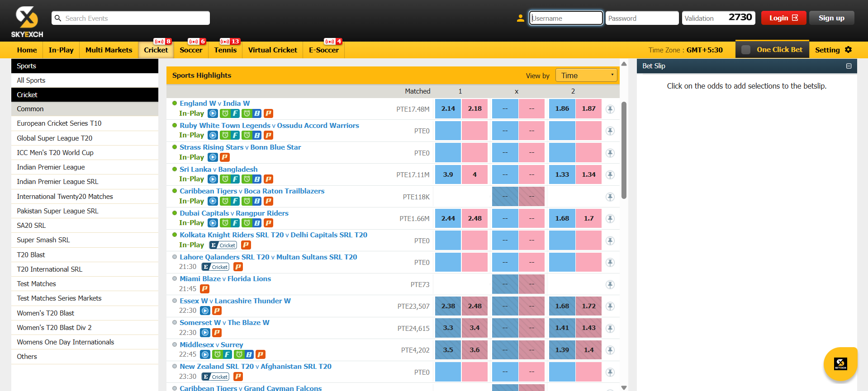Screen dimensions: 868x391
Task: Open Bookmaker icon for Middlesex v Surrey
Action: coord(244,354)
